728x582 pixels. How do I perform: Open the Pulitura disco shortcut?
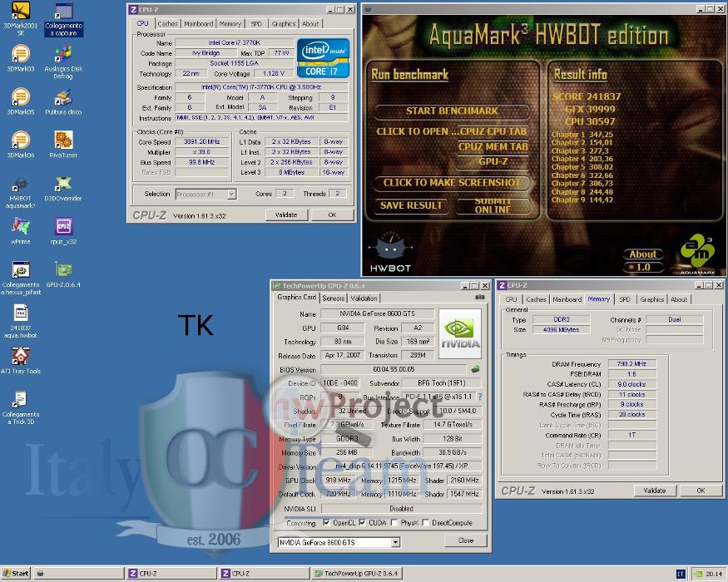tap(63, 101)
